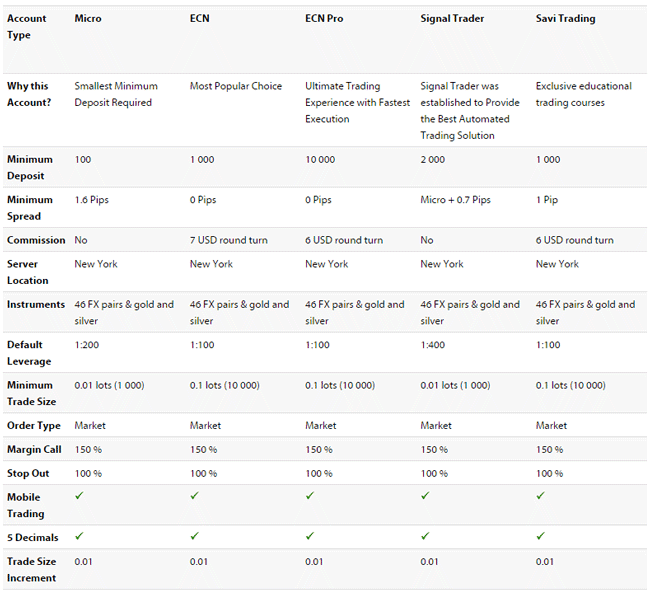Click the Mobile Trading checkmark for Savi Trading
Screen dimensions: 650x595
click(x=540, y=495)
